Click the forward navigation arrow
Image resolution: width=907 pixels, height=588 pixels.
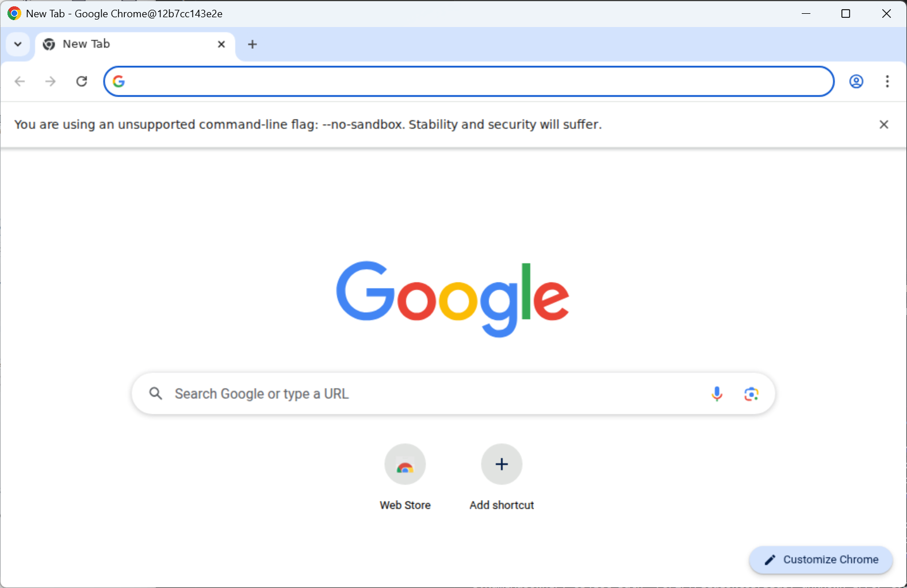(51, 81)
